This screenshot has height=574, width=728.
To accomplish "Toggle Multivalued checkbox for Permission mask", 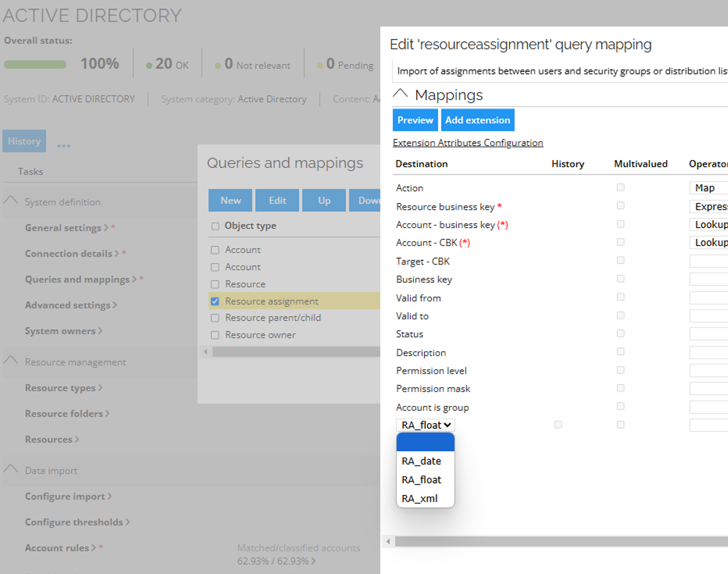I will (620, 388).
